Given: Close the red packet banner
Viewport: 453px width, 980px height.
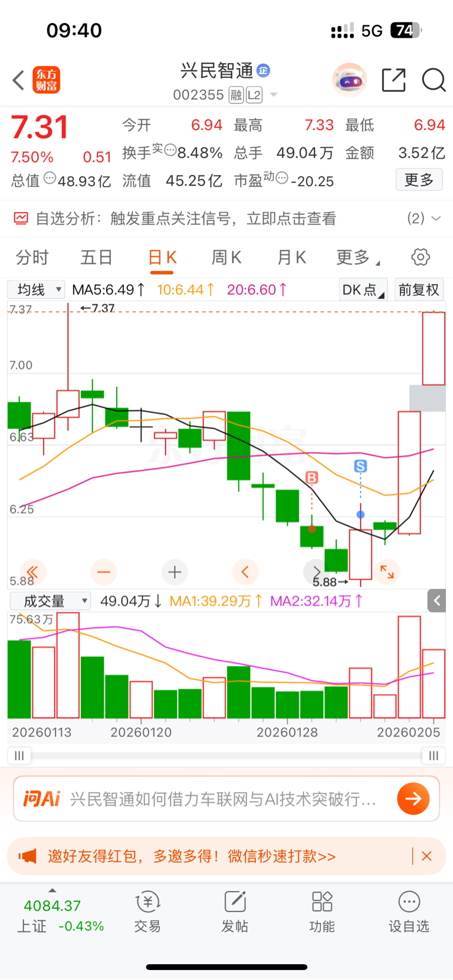Looking at the screenshot, I should pos(426,856).
